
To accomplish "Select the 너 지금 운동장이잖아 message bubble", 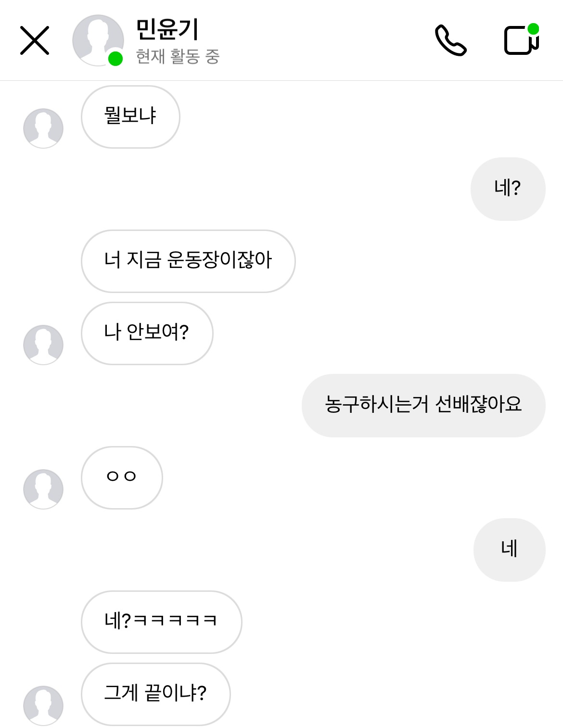I will (188, 261).
